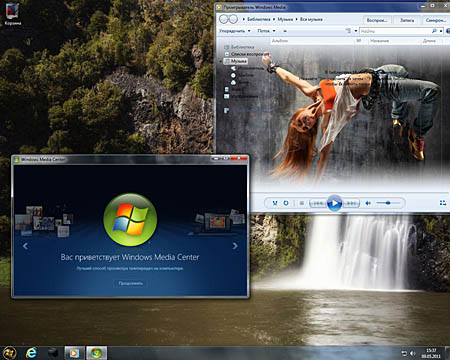Click the Продолжить button in Media Center
This screenshot has height=360, width=450.
click(131, 283)
